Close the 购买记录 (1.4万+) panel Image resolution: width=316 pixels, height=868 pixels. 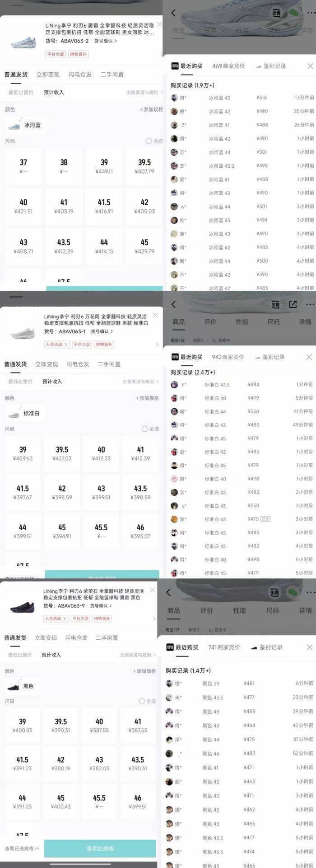coord(310,647)
